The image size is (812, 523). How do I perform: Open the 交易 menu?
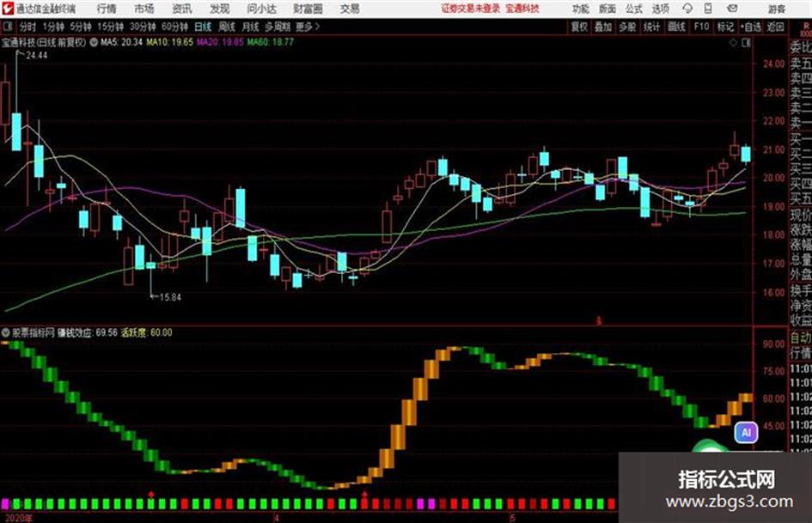[x=350, y=9]
